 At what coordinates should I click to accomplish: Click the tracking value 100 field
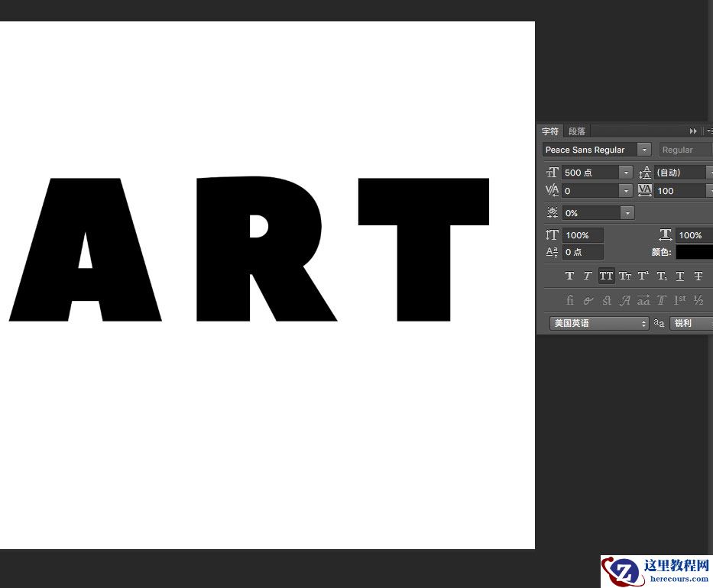click(x=681, y=190)
